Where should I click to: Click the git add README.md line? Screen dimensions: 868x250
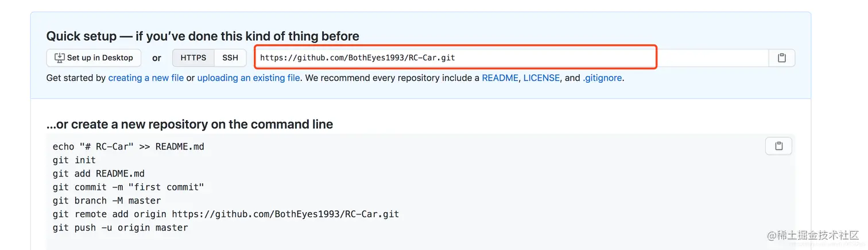[99, 174]
